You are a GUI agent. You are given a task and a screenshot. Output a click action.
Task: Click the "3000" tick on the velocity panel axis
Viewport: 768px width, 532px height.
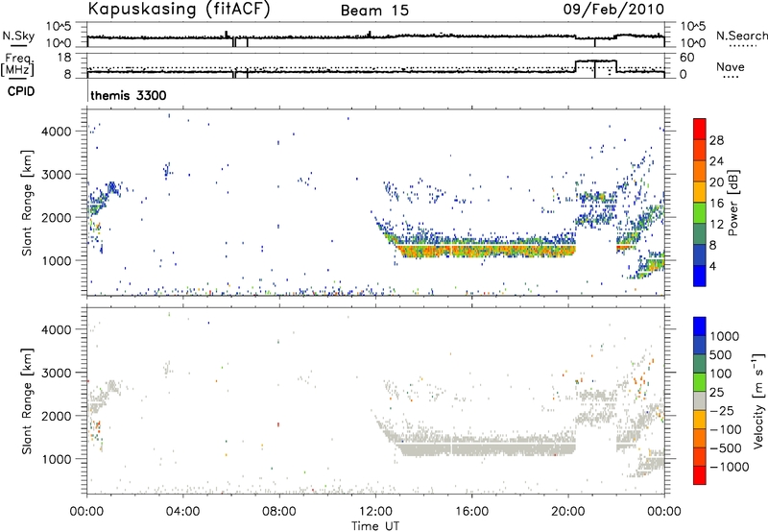coord(57,373)
